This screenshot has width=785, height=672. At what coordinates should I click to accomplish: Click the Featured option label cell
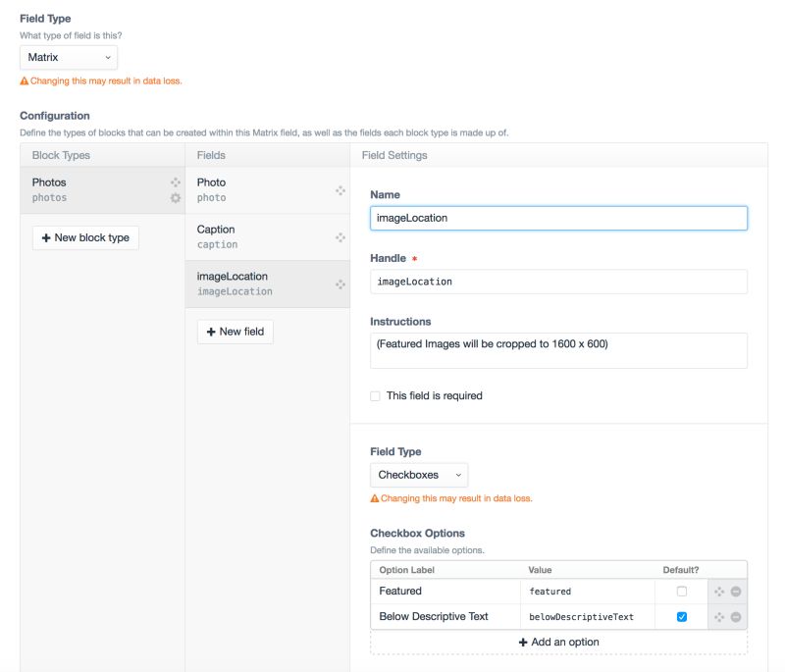coord(445,592)
